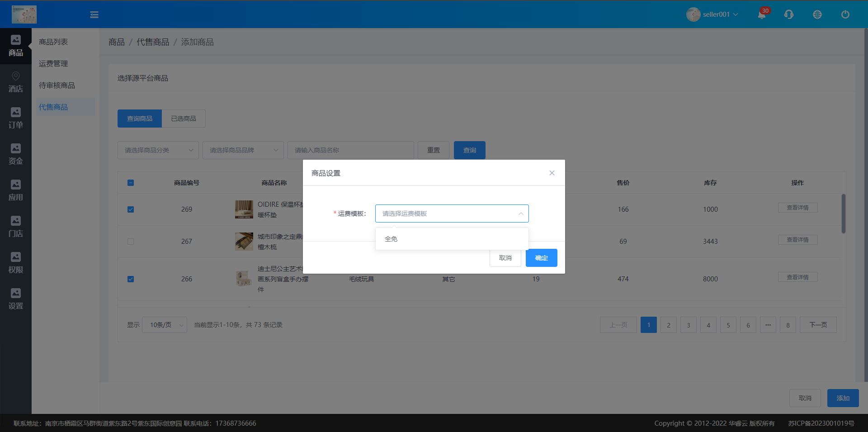
Task: Select 全免 option from dropdown list
Action: tap(391, 239)
